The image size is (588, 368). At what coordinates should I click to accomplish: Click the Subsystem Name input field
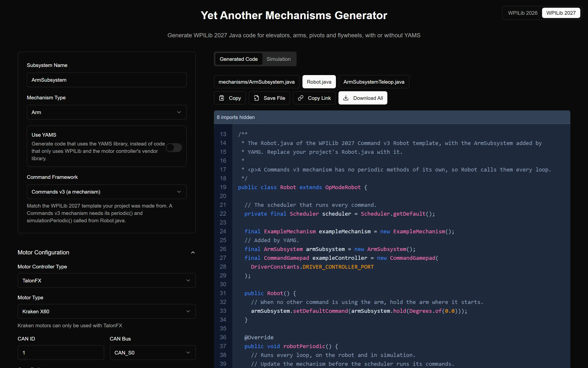107,80
